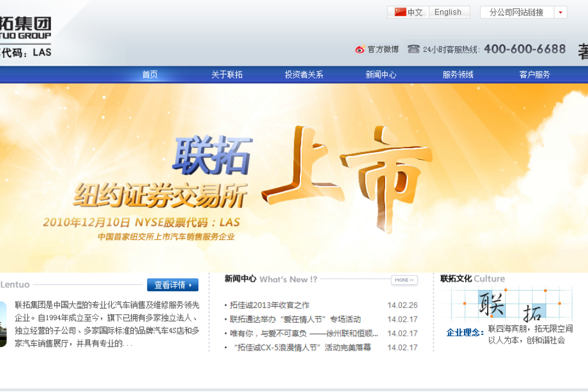Open the 分公司网站链接 dropdown arrow
Viewport: 588px width, 392px height.
(x=560, y=12)
